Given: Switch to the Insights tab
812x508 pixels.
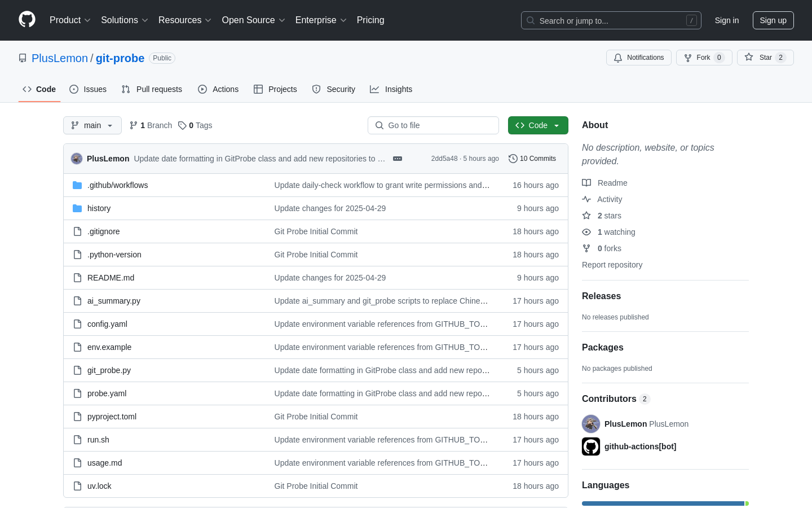Looking at the screenshot, I should point(391,89).
